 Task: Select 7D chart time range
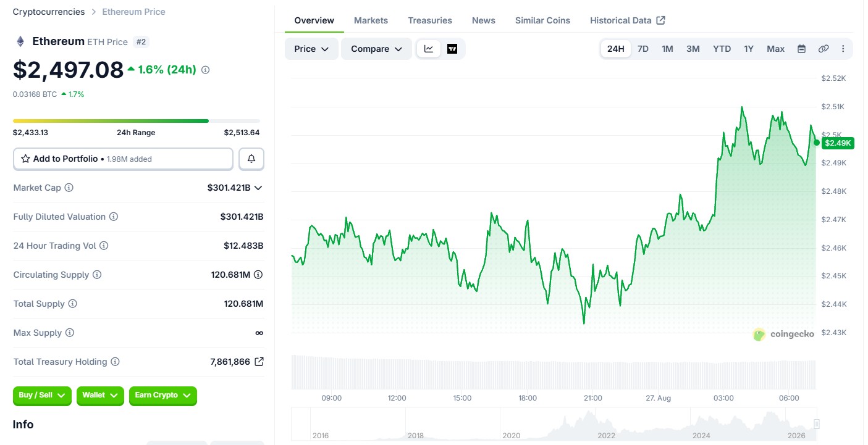pyautogui.click(x=643, y=49)
